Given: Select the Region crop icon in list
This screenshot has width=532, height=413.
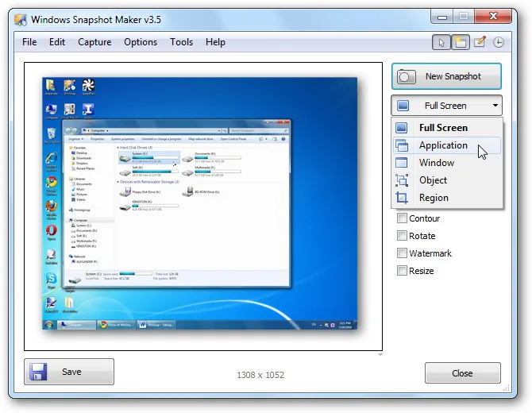Looking at the screenshot, I should pyautogui.click(x=402, y=198).
